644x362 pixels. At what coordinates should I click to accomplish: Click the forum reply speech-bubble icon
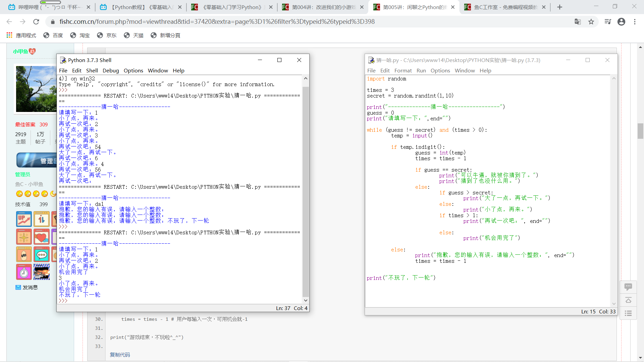[628, 287]
